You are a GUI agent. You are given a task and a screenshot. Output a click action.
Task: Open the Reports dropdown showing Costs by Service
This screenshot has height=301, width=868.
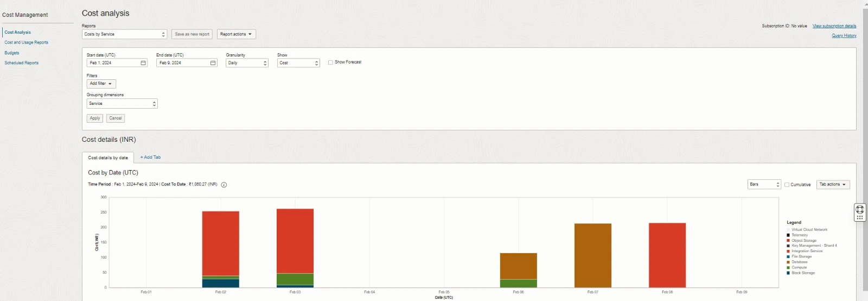(x=125, y=34)
